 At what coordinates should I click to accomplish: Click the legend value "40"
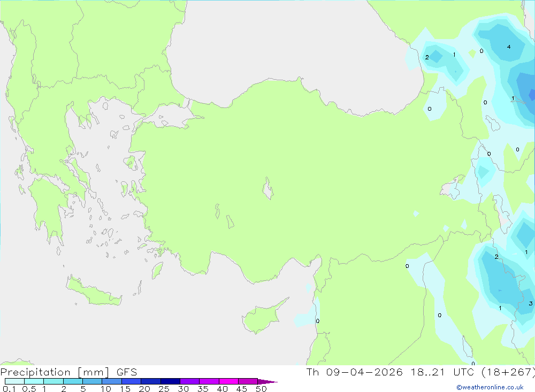pyautogui.click(x=223, y=389)
